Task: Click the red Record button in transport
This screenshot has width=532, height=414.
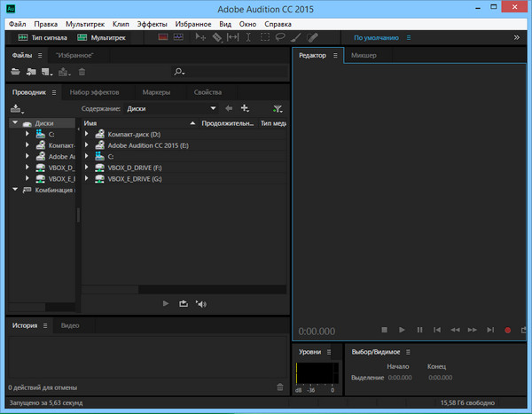Action: pyautogui.click(x=508, y=330)
